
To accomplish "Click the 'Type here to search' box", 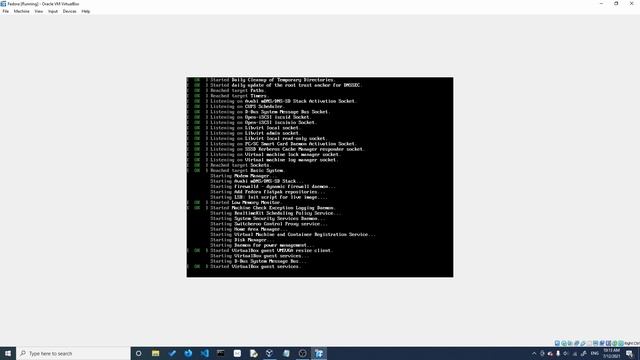I will (73, 353).
